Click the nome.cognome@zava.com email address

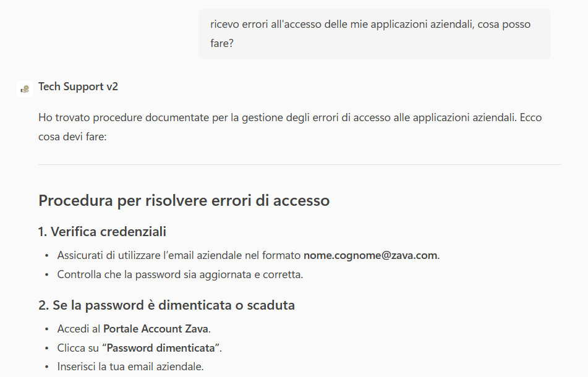point(370,255)
